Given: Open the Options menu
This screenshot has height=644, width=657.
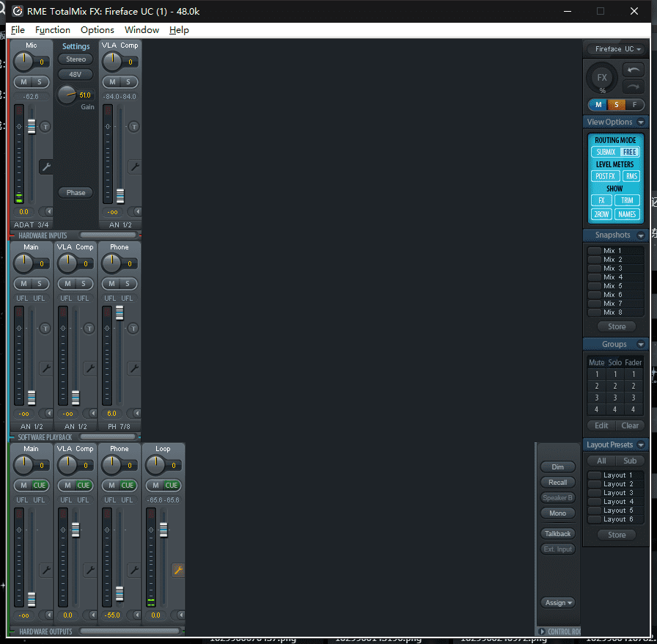Looking at the screenshot, I should click(98, 30).
